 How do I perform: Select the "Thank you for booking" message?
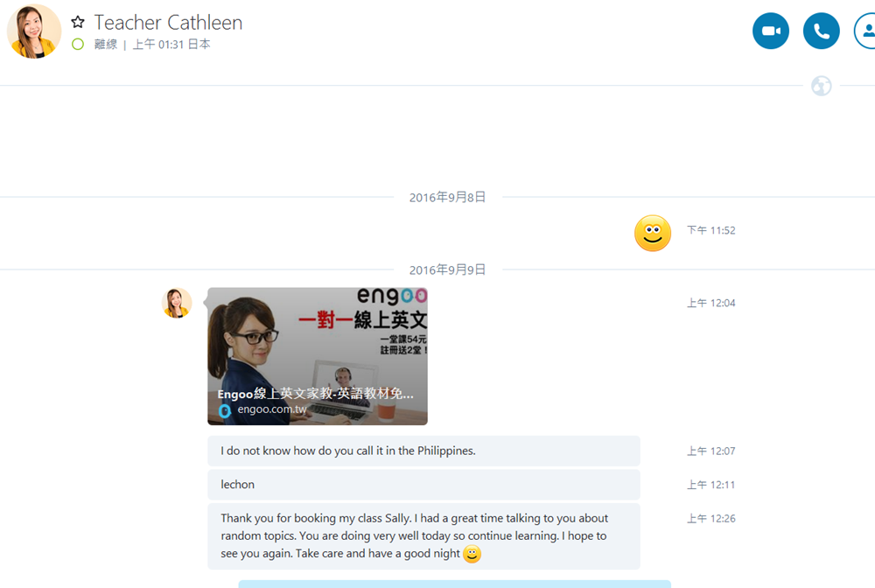[423, 535]
